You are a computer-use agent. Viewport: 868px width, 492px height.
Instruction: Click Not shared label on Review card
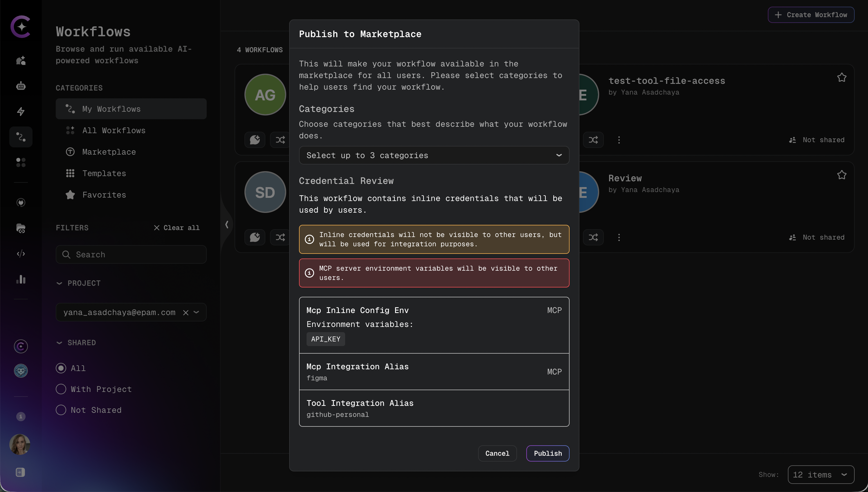823,237
